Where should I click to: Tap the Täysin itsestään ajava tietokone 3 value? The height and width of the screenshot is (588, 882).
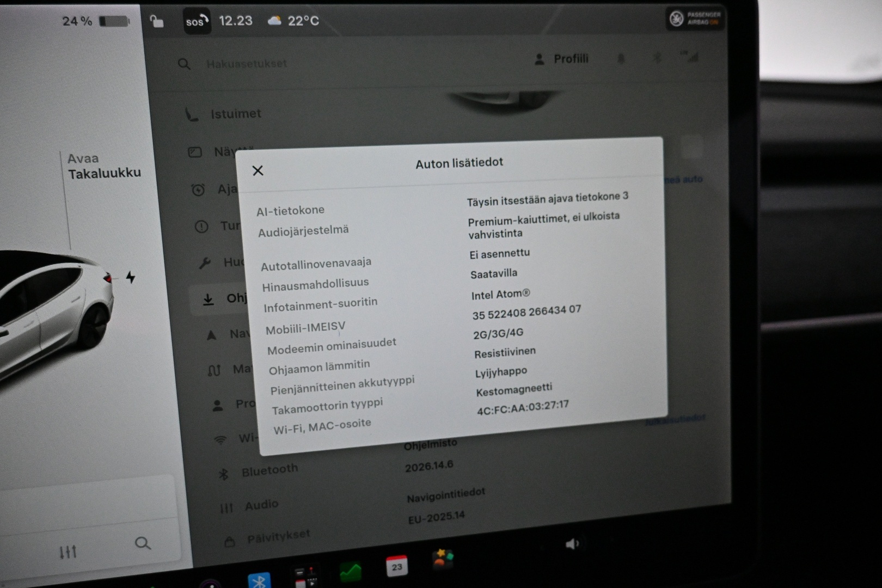(x=548, y=199)
